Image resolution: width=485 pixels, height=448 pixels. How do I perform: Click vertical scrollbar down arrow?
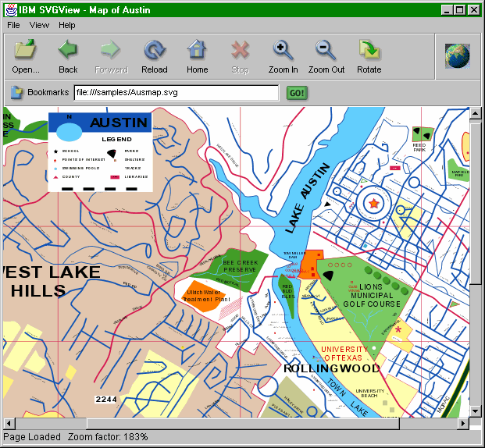coord(475,411)
